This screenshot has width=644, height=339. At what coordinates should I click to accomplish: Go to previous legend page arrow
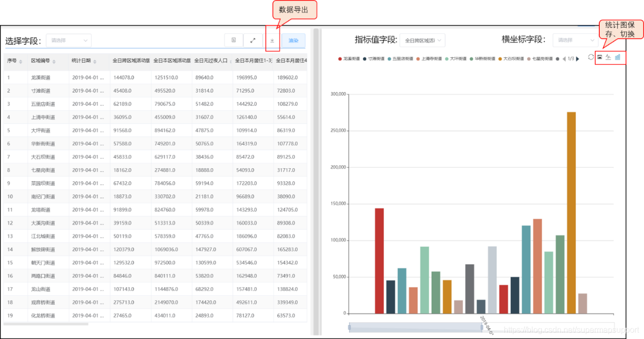[564, 59]
